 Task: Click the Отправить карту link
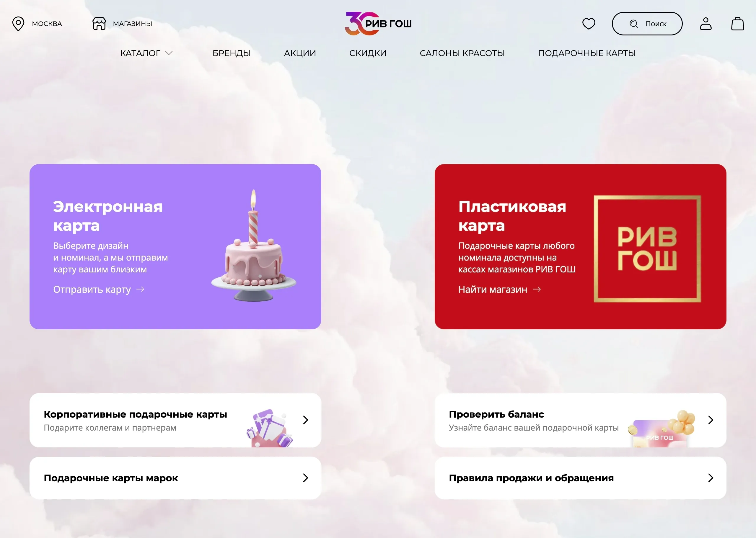point(92,290)
